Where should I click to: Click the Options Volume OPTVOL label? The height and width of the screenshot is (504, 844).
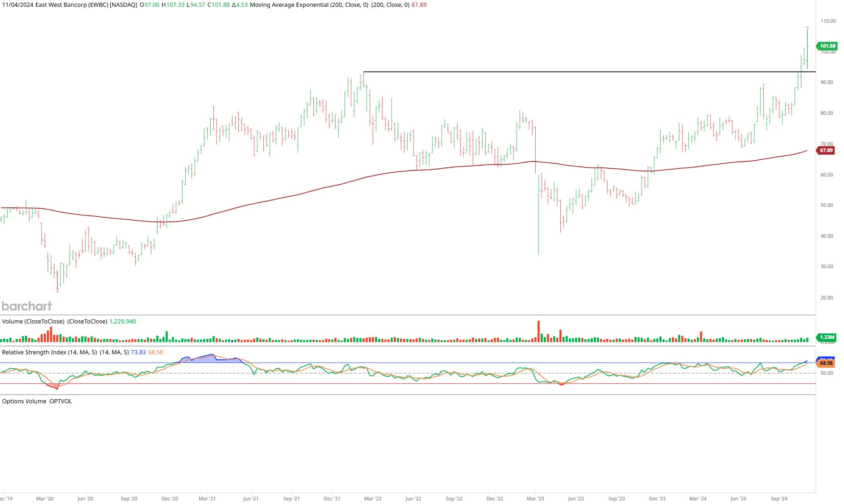[x=37, y=401]
